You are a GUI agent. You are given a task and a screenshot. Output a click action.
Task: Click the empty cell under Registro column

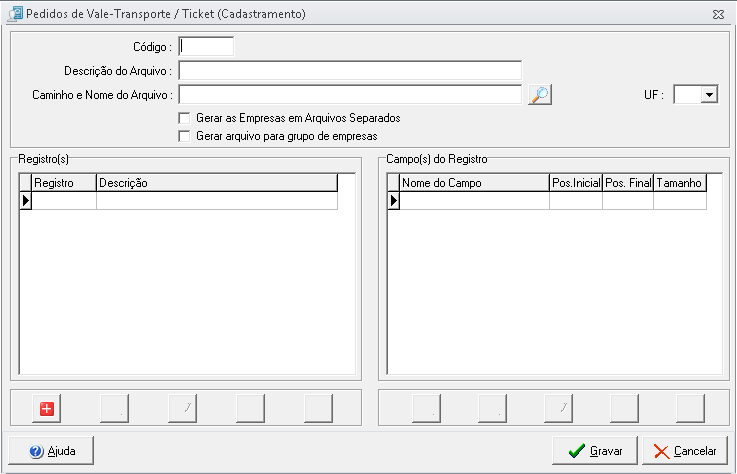point(64,201)
